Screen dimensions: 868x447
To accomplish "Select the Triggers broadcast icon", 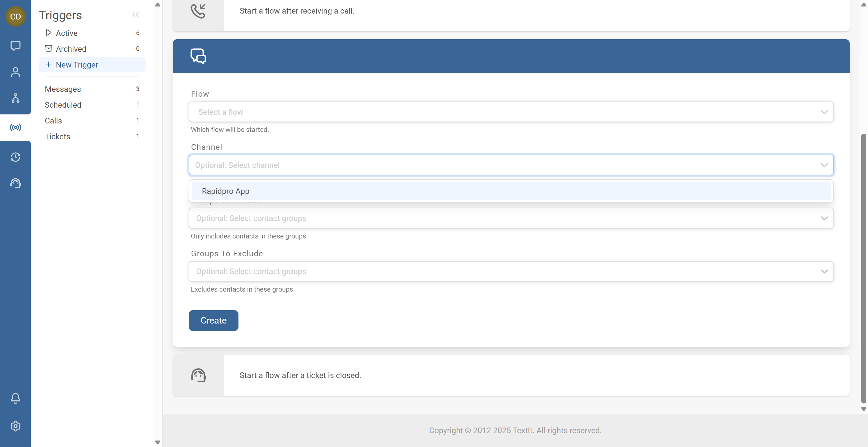I will (x=15, y=127).
